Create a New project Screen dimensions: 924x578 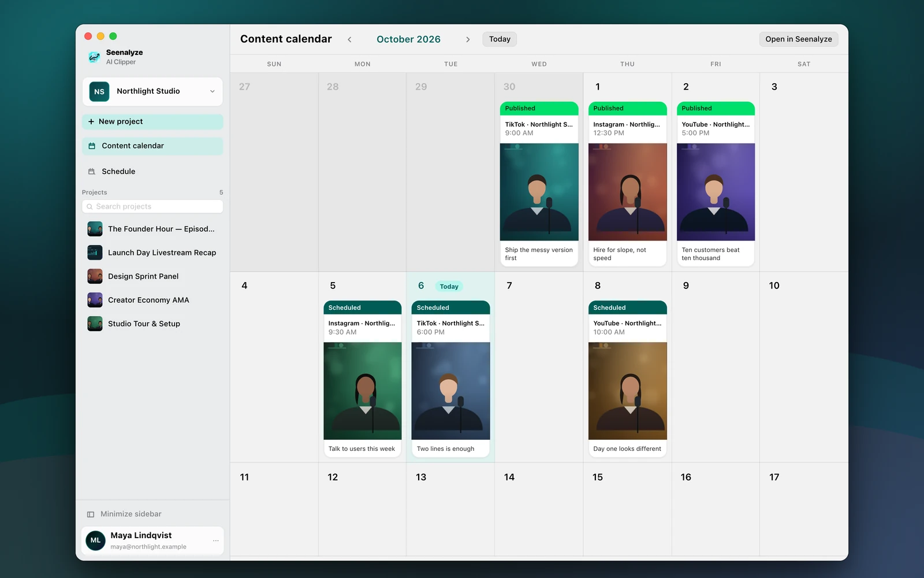tap(152, 121)
